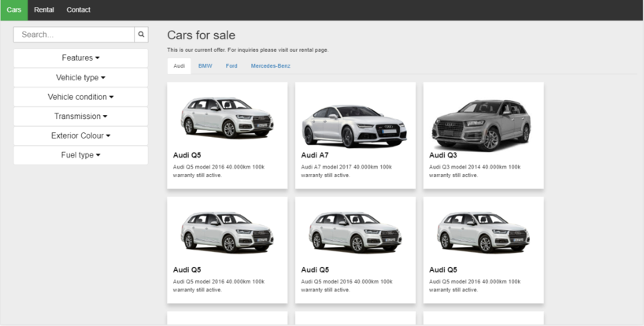This screenshot has height=326, width=644.
Task: Expand the Features dropdown
Action: 80,58
